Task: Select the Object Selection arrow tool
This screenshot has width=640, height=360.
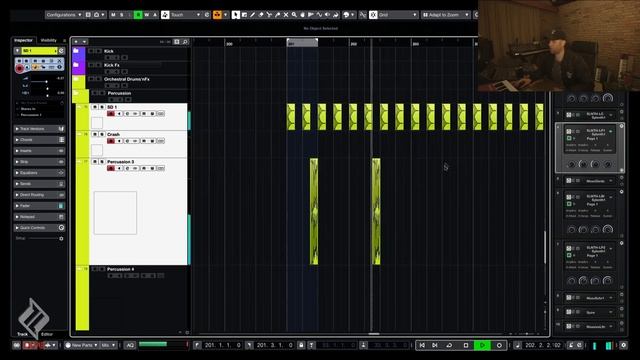Action: (x=236, y=15)
